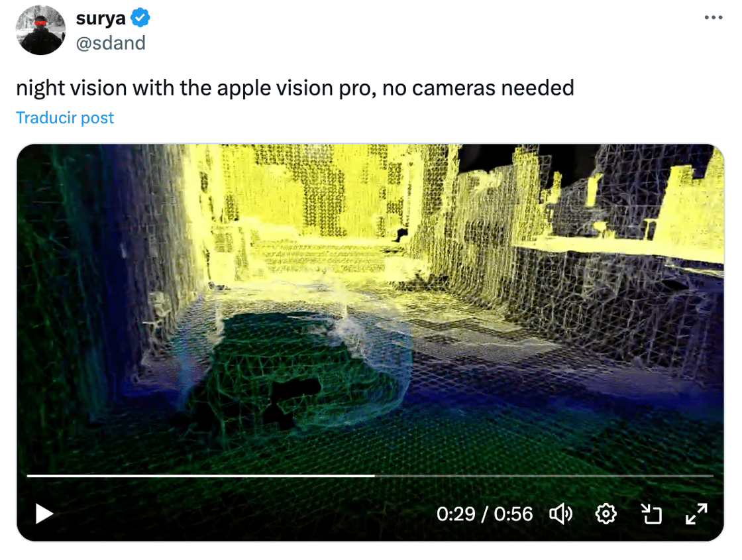The width and height of the screenshot is (742, 560).
Task: Click the surya profile avatar
Action: click(x=40, y=30)
